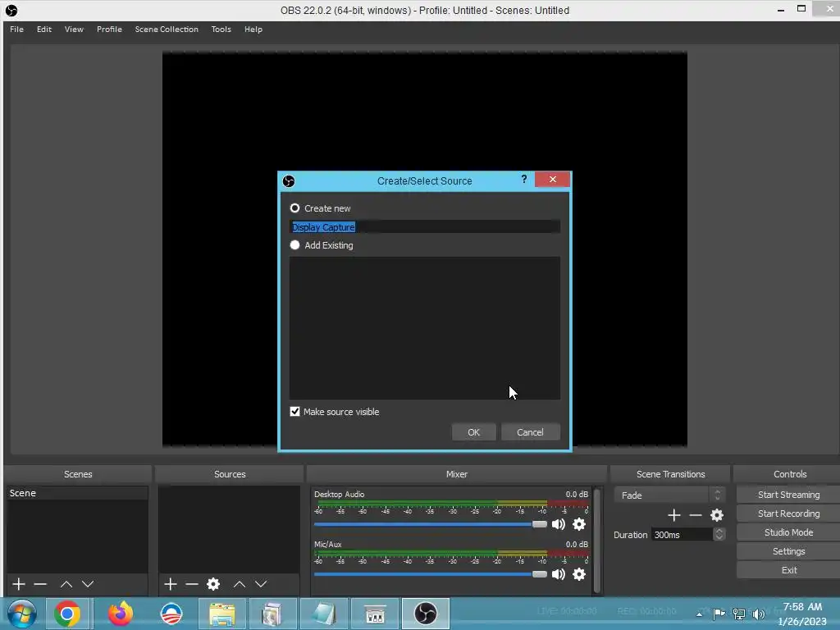840x630 pixels.
Task: Select the Scene entry in Scenes list
Action: click(77, 493)
